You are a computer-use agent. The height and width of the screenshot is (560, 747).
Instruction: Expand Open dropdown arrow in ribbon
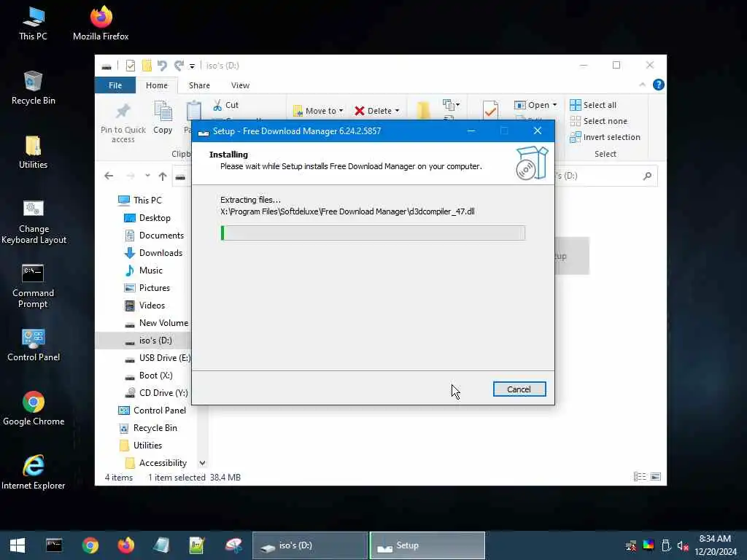[554, 105]
